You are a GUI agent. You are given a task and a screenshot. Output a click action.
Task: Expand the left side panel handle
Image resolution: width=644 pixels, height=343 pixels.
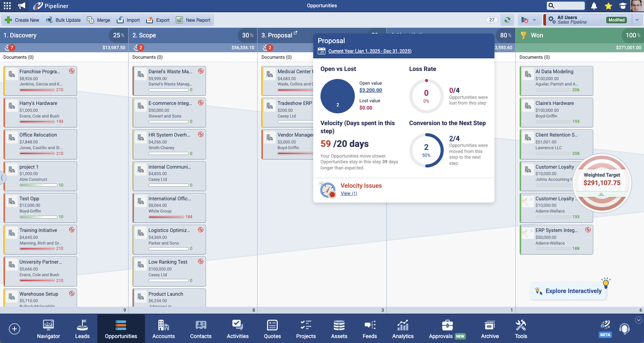(x=2, y=177)
